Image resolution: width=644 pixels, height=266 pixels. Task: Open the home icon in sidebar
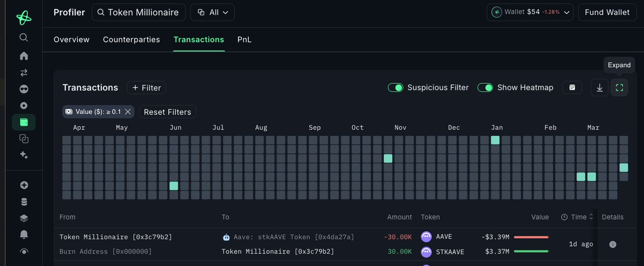tap(24, 56)
